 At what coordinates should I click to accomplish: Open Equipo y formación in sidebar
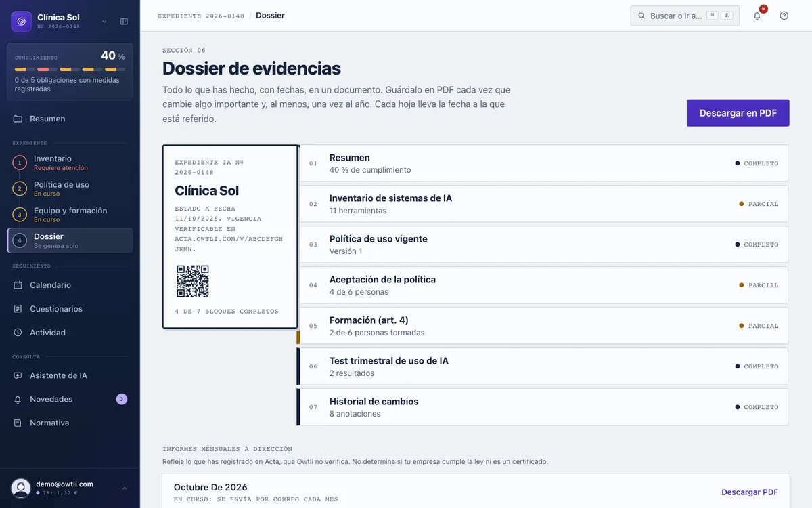pyautogui.click(x=70, y=215)
